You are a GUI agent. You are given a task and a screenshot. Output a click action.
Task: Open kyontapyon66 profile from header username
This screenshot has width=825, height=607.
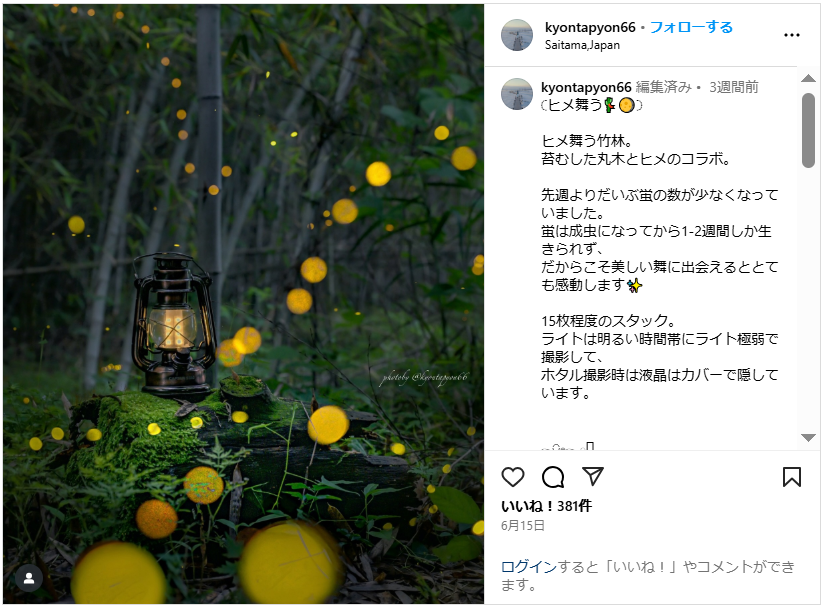click(x=590, y=27)
